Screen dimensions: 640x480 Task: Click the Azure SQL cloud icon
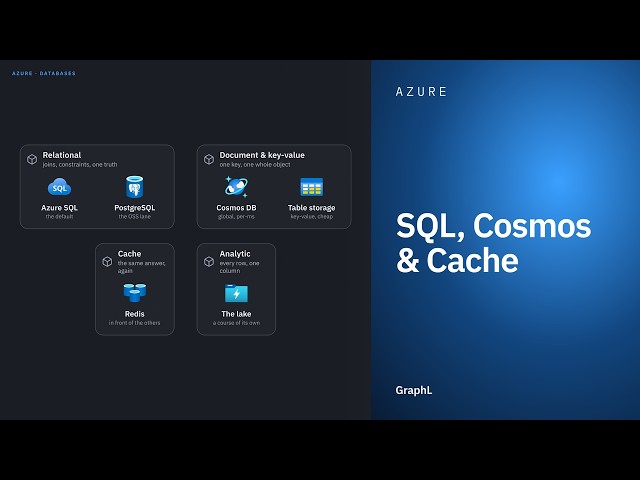(x=60, y=187)
